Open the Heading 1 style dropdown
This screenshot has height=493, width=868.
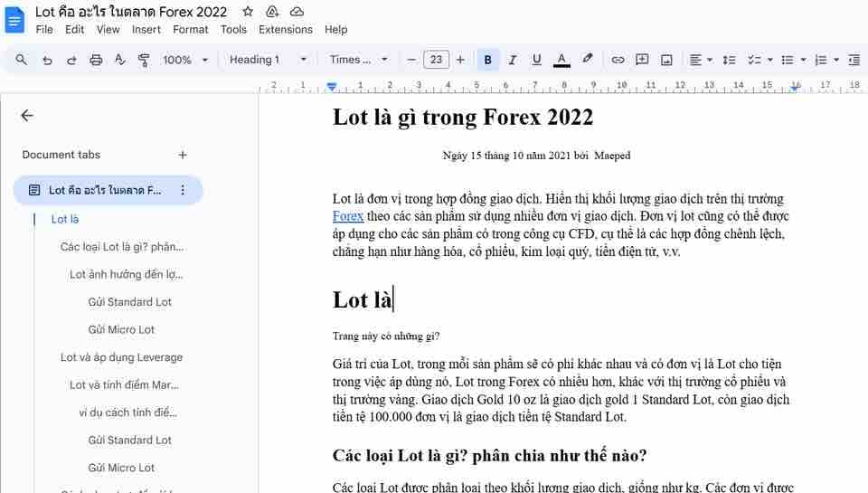pyautogui.click(x=268, y=60)
